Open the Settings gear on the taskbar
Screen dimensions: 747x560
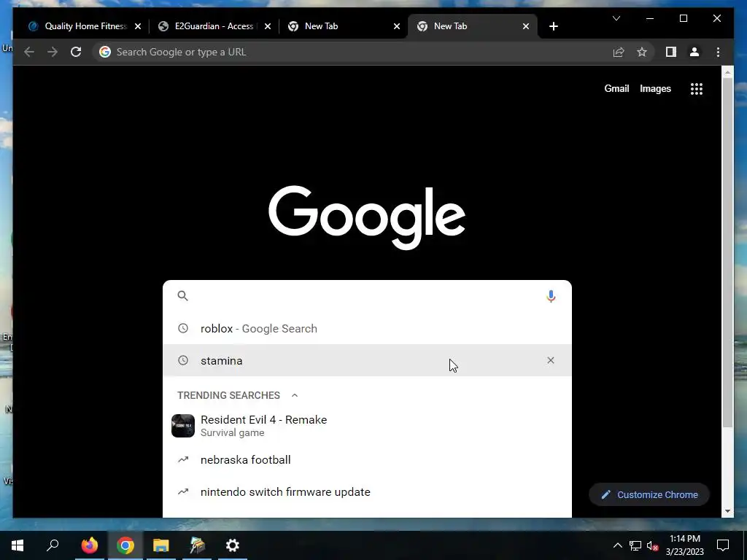point(233,545)
